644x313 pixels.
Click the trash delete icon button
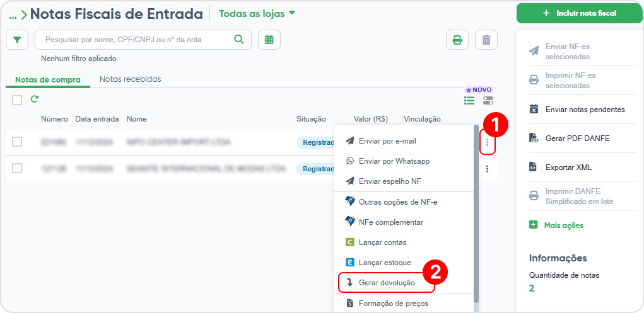point(486,40)
